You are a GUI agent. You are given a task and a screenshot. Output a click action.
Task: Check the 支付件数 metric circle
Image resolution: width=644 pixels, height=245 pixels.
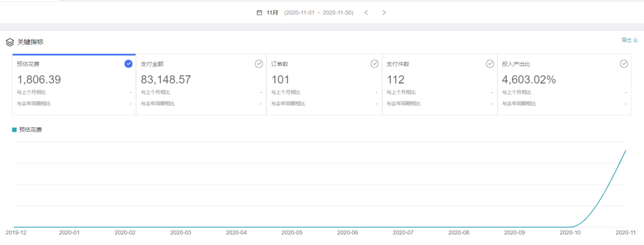[490, 64]
